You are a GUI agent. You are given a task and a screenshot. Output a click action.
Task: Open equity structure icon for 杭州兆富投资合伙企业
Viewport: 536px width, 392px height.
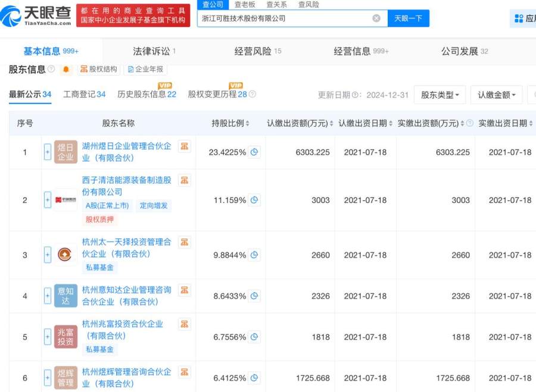click(185, 325)
